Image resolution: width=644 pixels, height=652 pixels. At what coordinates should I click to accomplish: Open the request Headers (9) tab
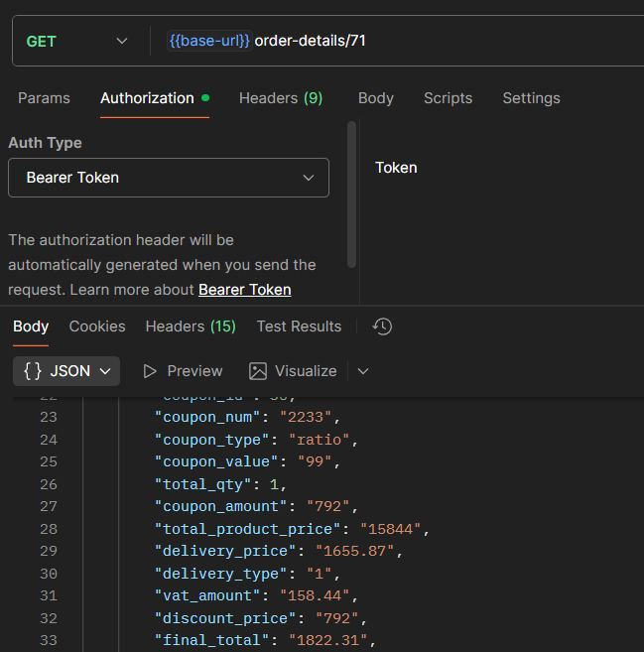click(x=281, y=98)
